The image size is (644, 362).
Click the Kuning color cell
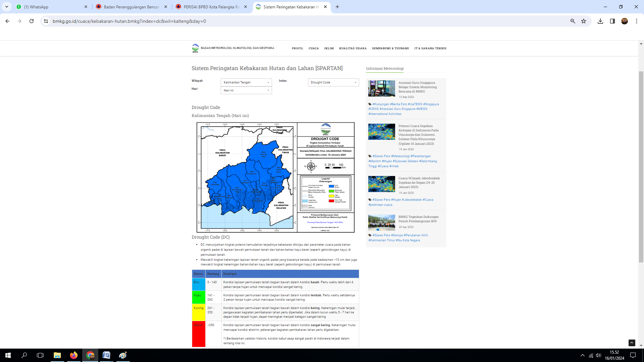point(199,312)
